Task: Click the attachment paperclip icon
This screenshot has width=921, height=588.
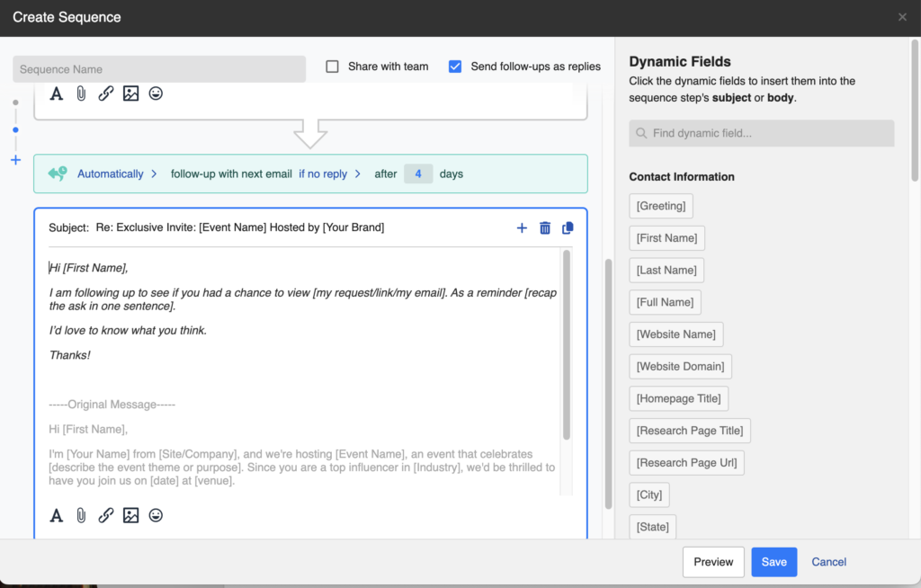Action: [x=81, y=515]
